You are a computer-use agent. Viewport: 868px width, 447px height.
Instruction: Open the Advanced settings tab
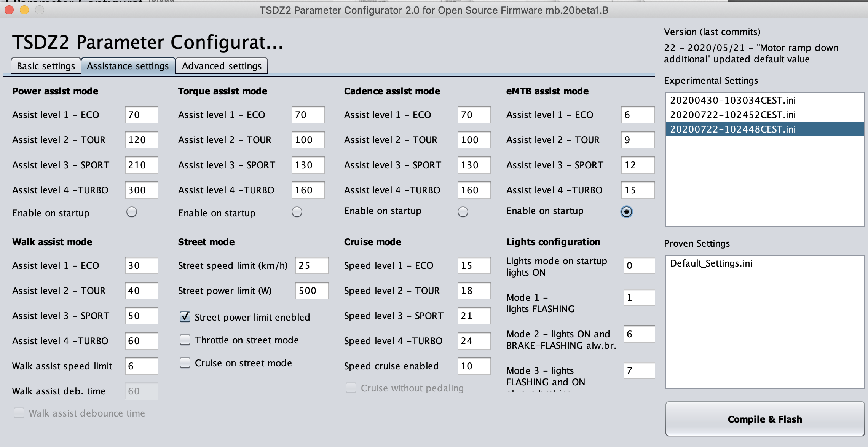point(222,66)
